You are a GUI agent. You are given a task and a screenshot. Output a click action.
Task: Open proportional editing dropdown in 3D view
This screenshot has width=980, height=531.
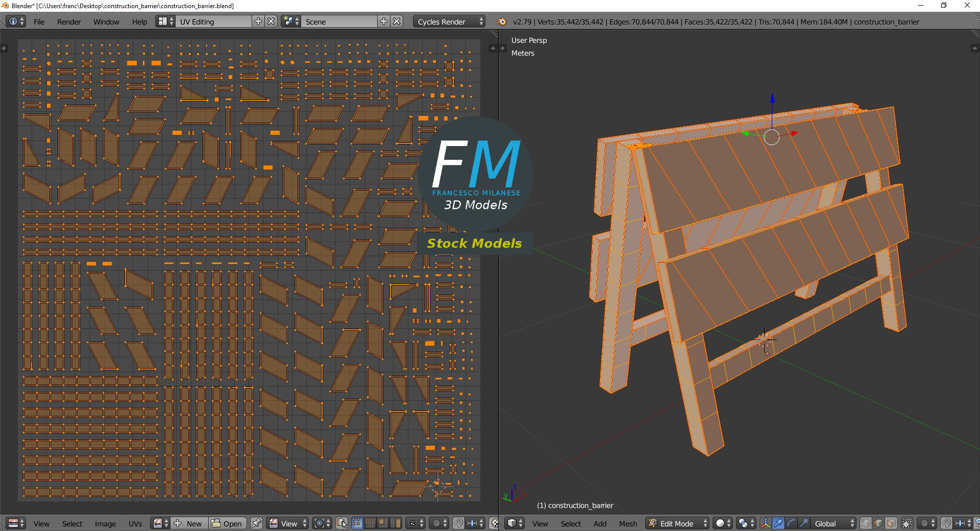point(927,523)
